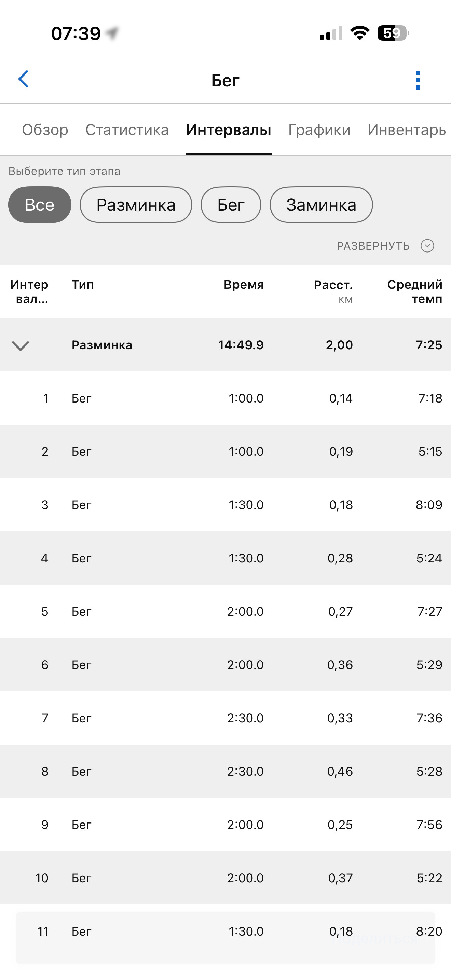This screenshot has height=980, width=451.
Task: Tap the Средний темп column header
Action: [x=414, y=291]
